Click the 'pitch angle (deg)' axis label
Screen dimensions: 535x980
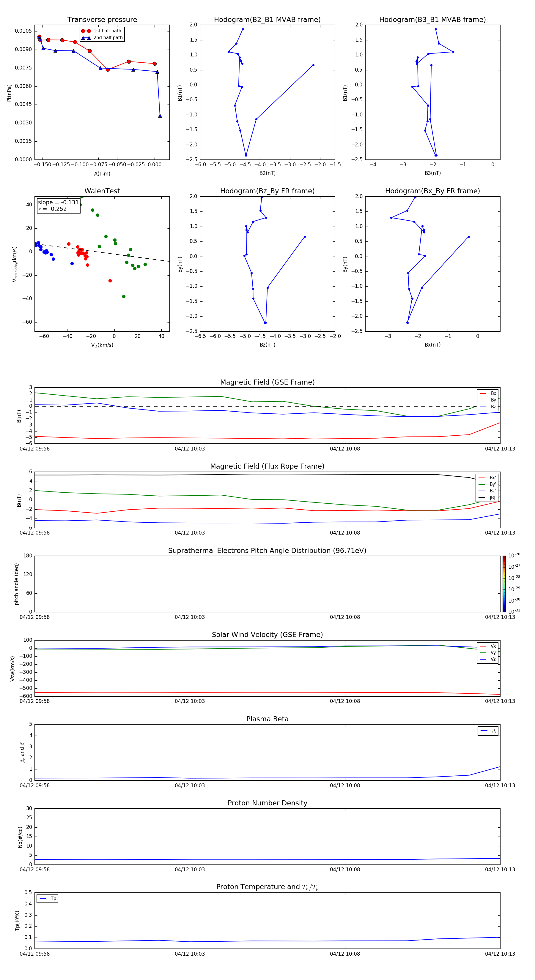pos(16,584)
